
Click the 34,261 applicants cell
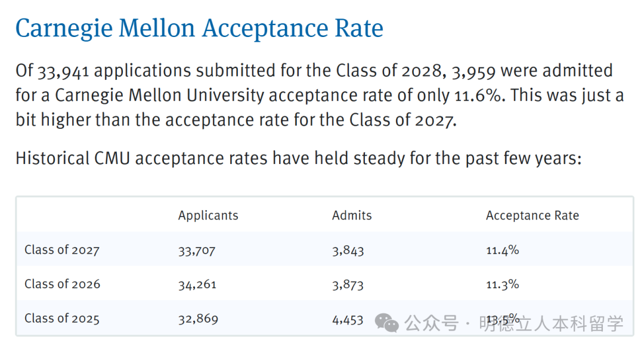(x=197, y=285)
